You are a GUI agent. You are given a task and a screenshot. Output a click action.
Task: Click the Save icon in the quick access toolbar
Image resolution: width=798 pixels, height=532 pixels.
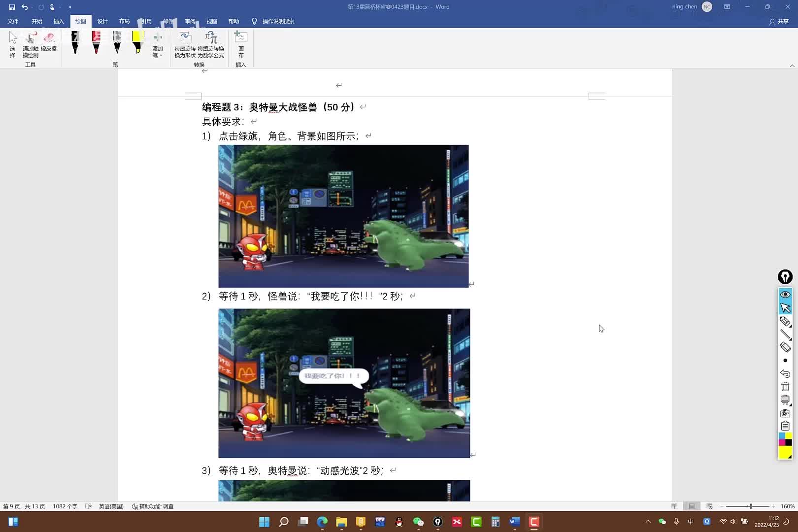(12, 7)
